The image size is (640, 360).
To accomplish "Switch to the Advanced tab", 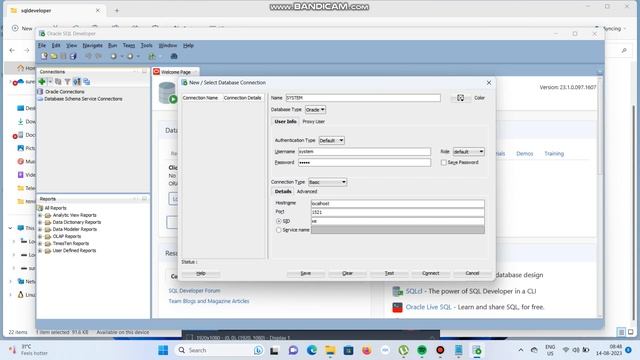I will click(307, 191).
